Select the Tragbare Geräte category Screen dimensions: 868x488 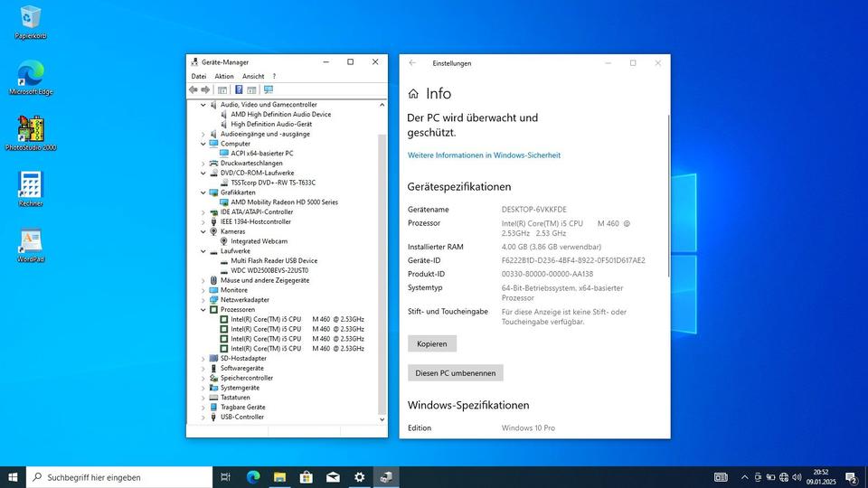click(242, 408)
